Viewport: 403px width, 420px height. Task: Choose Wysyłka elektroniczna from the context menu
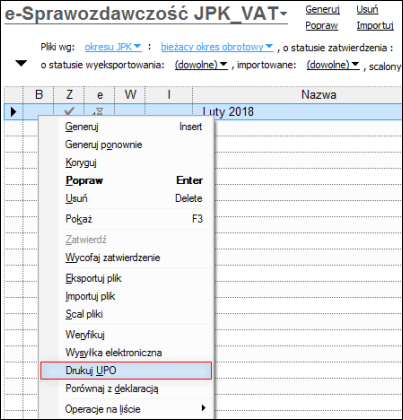[x=126, y=353]
